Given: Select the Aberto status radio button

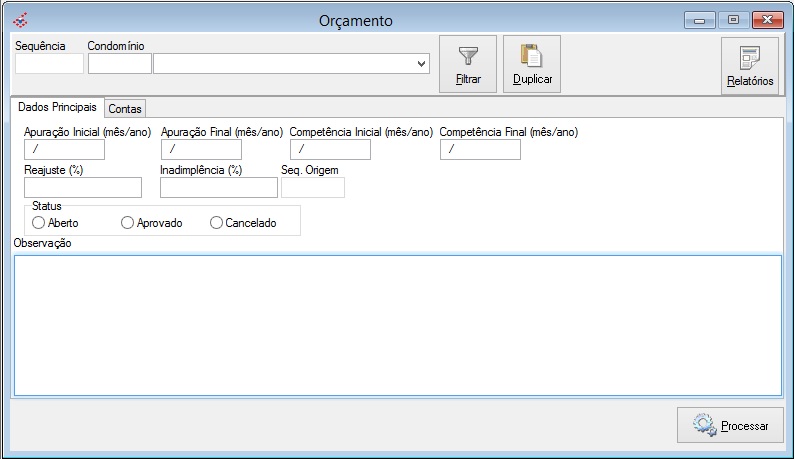Looking at the screenshot, I should (x=38, y=223).
